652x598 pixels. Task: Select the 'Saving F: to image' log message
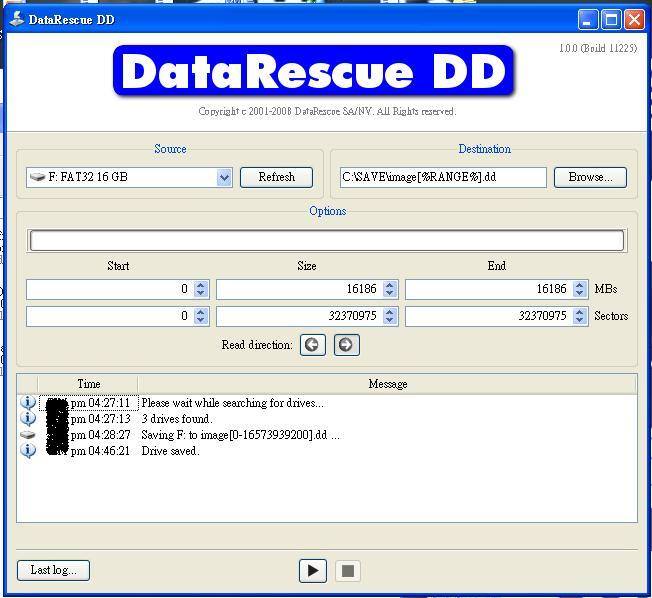(x=240, y=435)
